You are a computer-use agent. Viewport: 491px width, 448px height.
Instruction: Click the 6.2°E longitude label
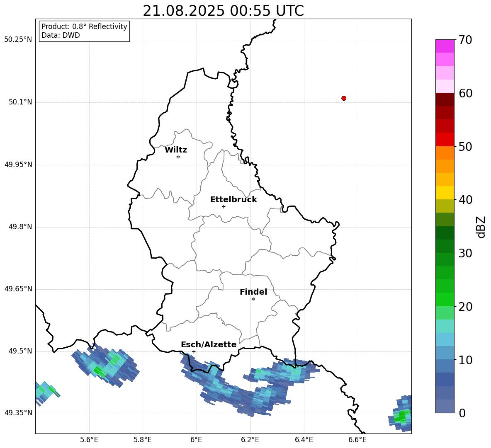click(x=250, y=440)
